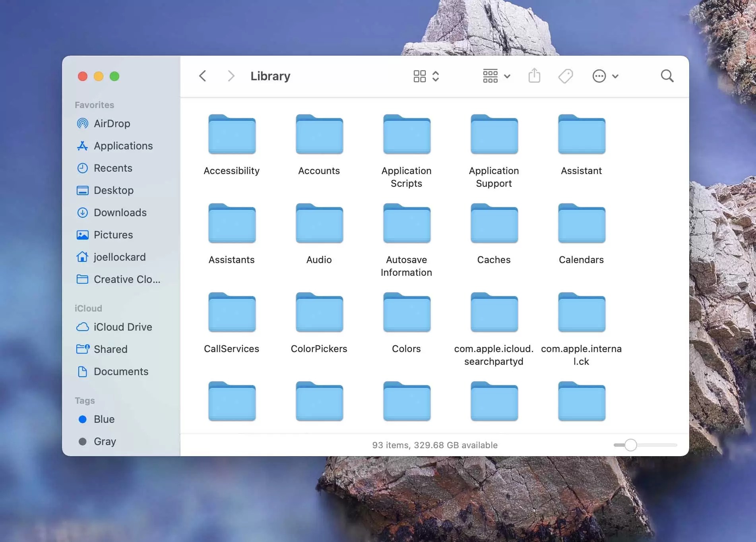
Task: Click the forward navigation arrow
Action: point(231,76)
